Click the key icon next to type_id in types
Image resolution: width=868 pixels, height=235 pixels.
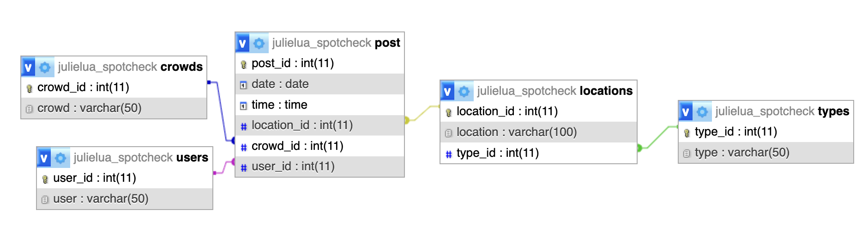tap(687, 132)
